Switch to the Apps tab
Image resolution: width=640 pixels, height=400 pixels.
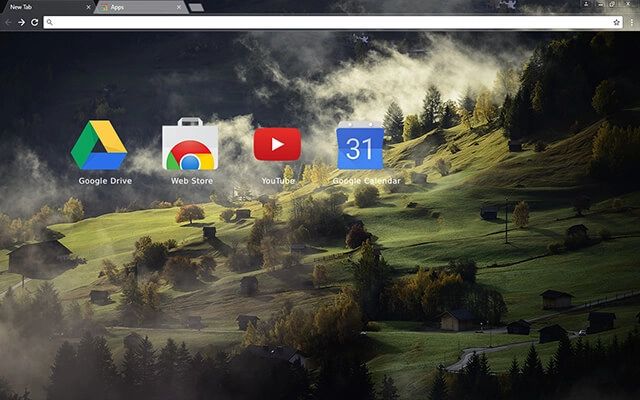click(141, 7)
